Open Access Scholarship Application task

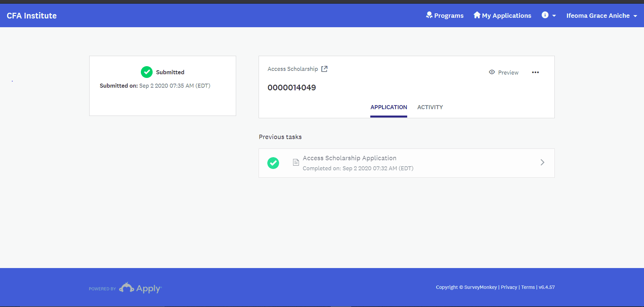[407, 163]
